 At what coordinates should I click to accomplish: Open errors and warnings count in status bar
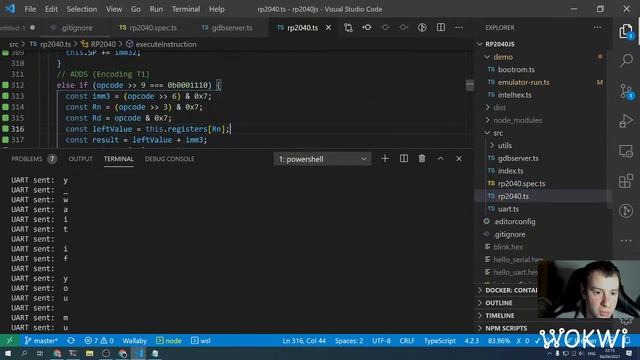tap(99, 340)
